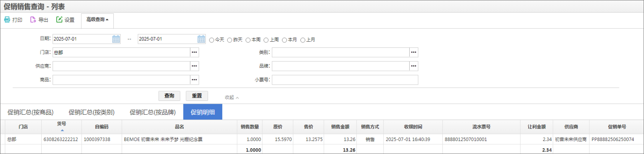Viewport: 644px width, 154px height.
Task: Open the 设置 settings icon
Action: [x=60, y=19]
